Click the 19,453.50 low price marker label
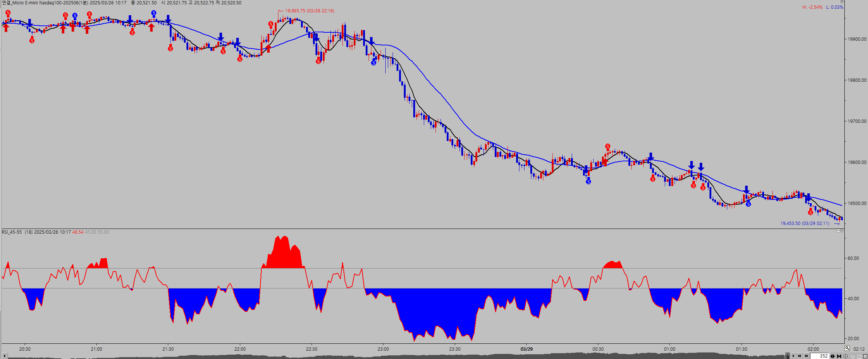 pyautogui.click(x=805, y=223)
